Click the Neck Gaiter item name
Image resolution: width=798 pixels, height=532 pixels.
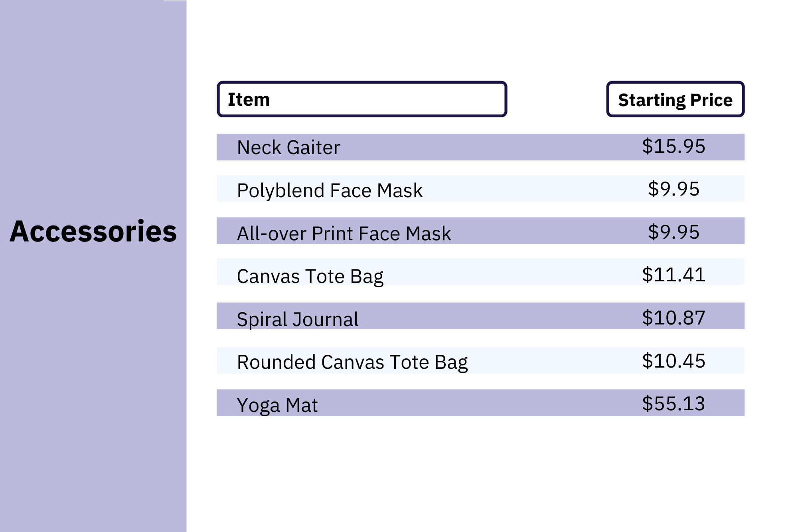click(288, 147)
